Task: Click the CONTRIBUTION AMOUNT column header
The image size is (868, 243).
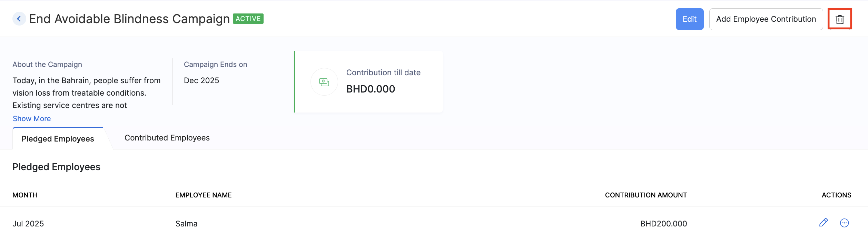Action: (x=646, y=195)
